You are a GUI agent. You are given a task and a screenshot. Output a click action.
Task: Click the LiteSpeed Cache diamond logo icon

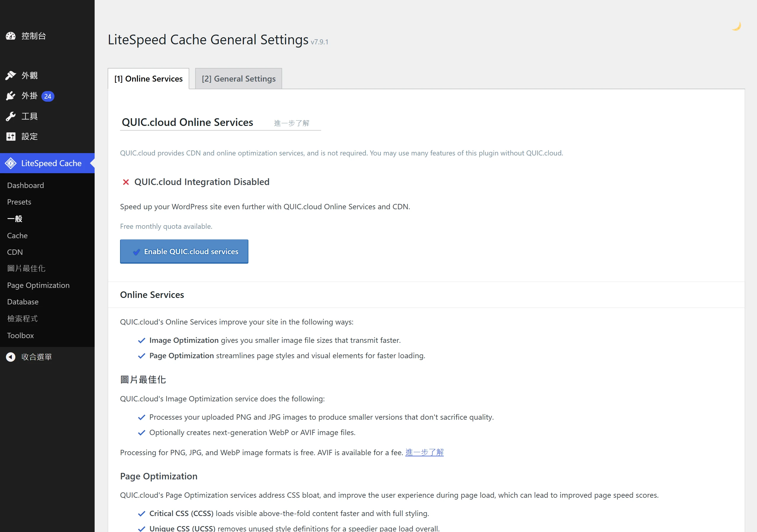11,163
